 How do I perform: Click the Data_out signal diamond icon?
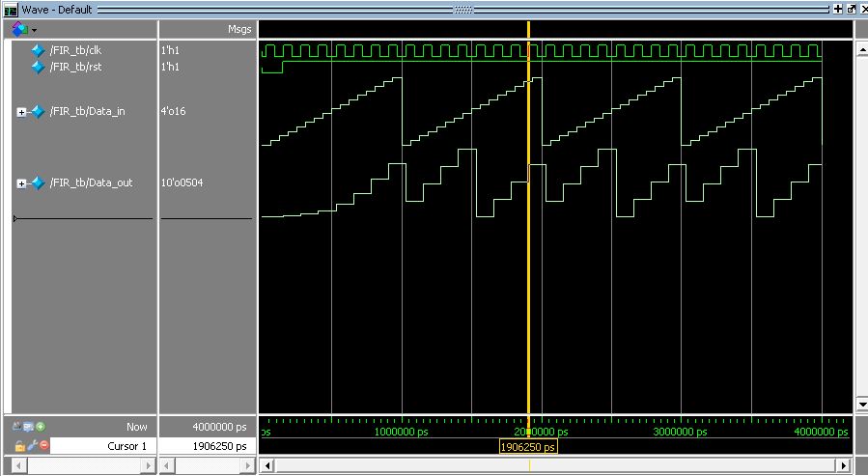click(38, 182)
